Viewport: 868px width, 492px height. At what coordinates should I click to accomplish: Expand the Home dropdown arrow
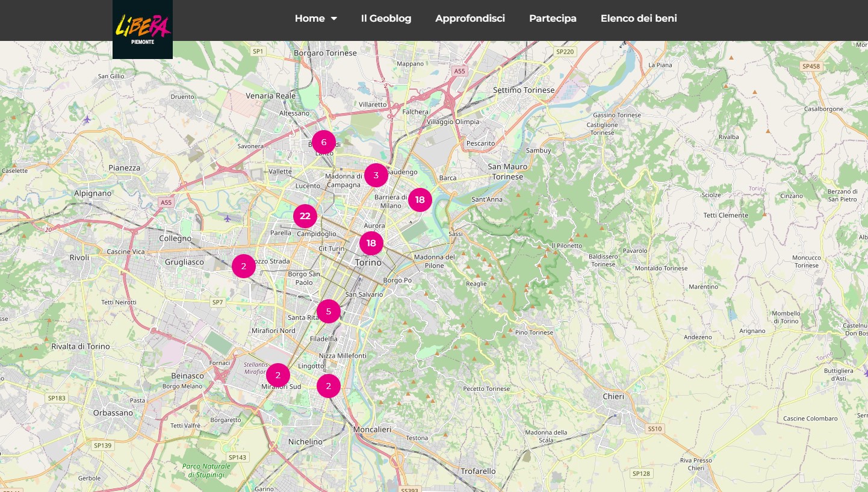coord(334,19)
